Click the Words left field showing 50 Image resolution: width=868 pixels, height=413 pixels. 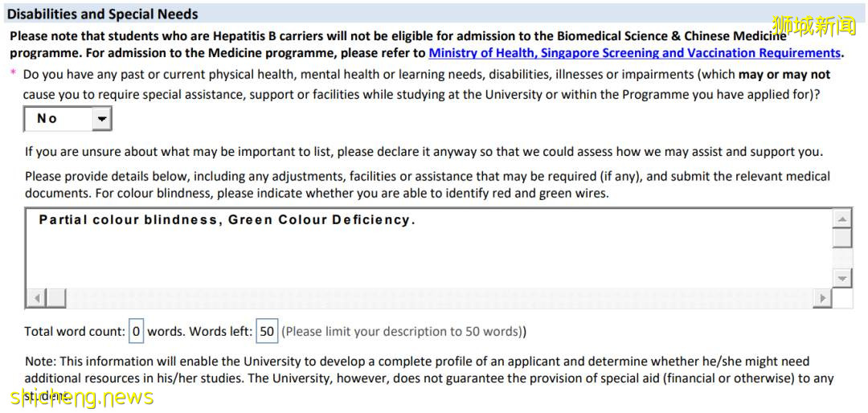266,331
